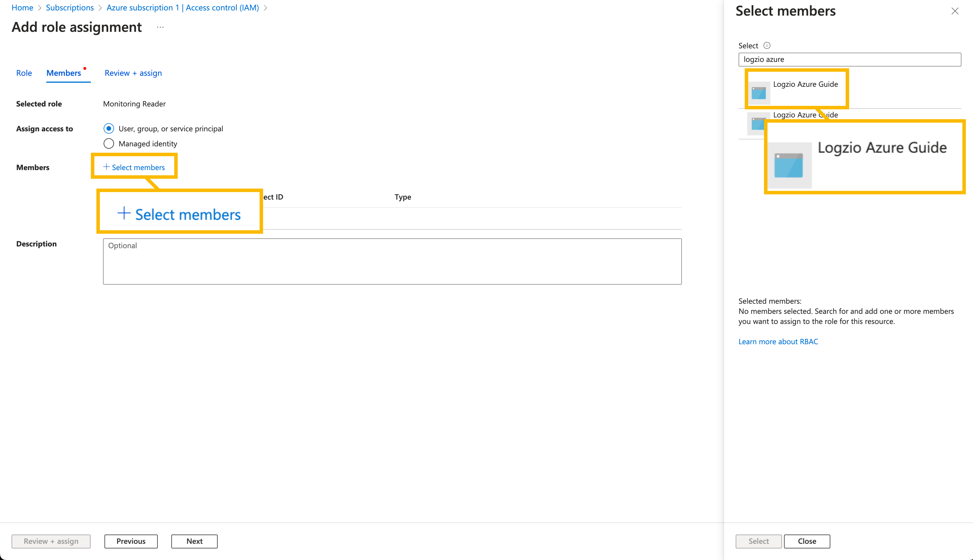Switch to the Members tab
This screenshot has height=560, width=973.
[x=64, y=73]
